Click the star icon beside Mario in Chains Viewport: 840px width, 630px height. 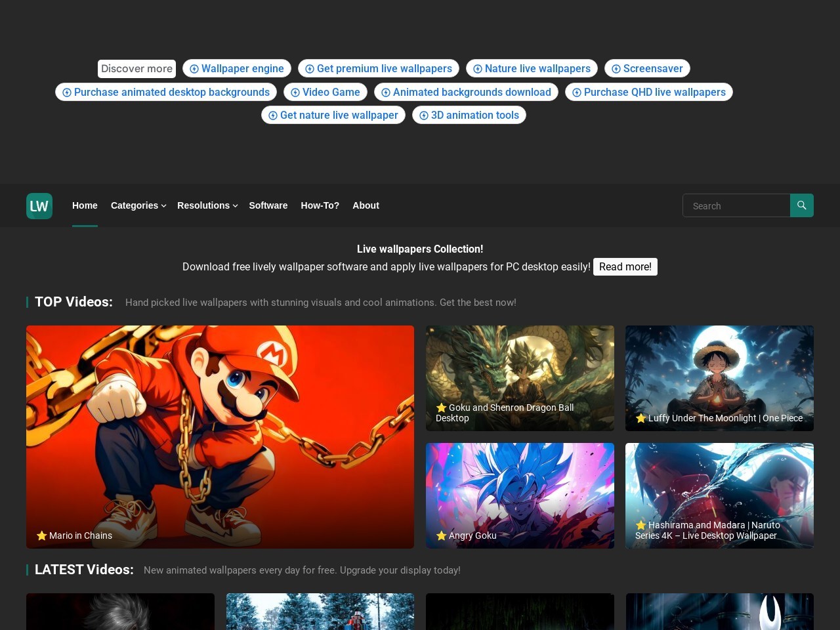(x=41, y=535)
